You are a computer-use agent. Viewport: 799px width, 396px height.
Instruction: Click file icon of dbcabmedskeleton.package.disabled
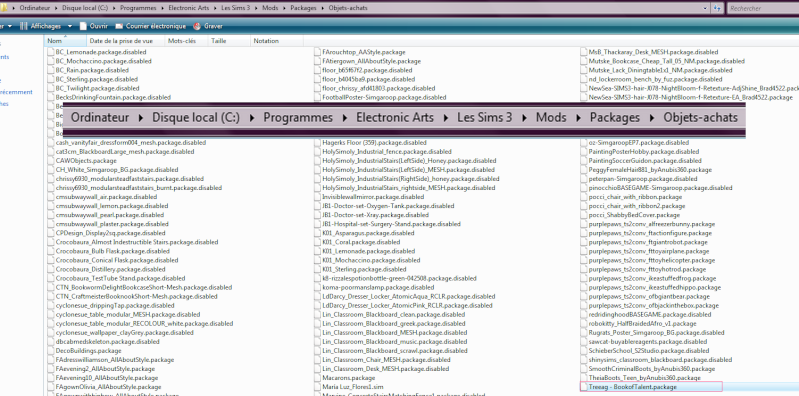[50, 341]
